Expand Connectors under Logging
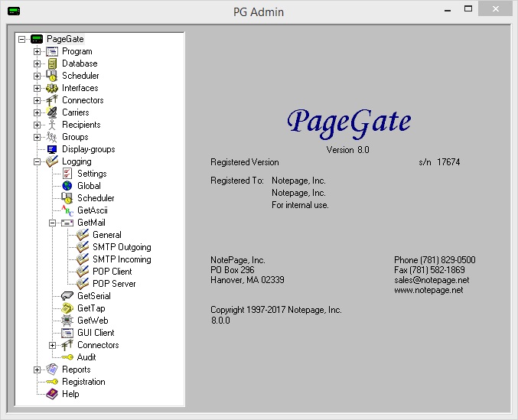Screen dimensions: 518x420 click(x=52, y=345)
